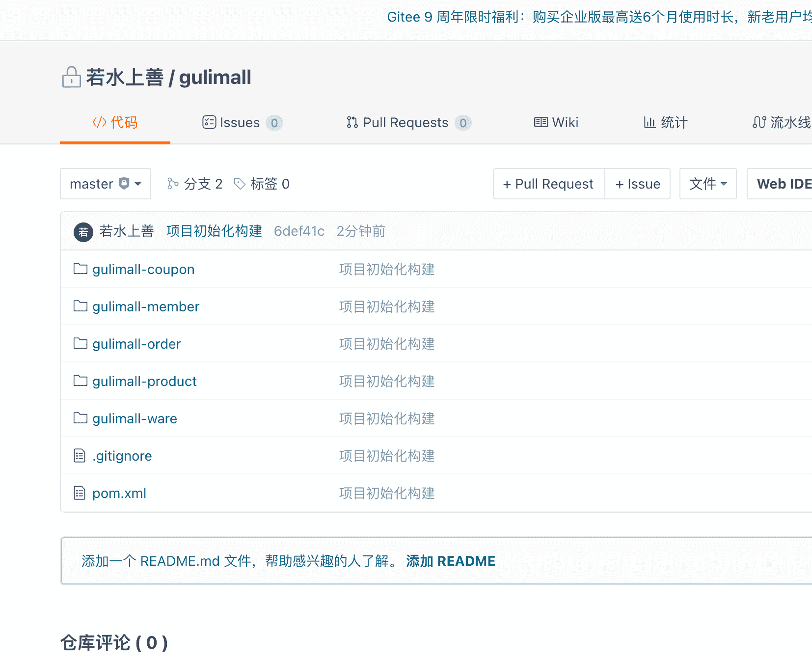The height and width of the screenshot is (662, 812).
Task: Open the Issues tab
Action: pyautogui.click(x=243, y=123)
